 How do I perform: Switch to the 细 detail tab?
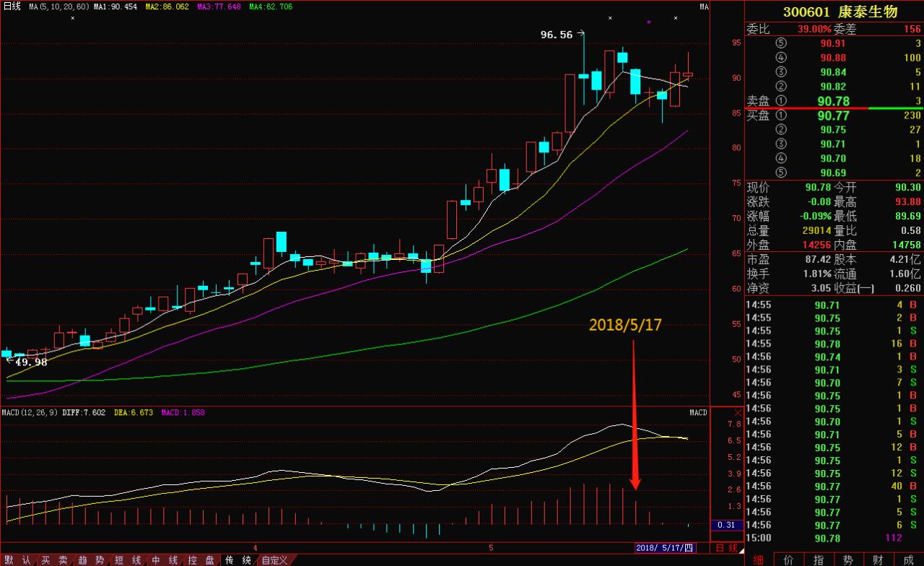(x=759, y=560)
